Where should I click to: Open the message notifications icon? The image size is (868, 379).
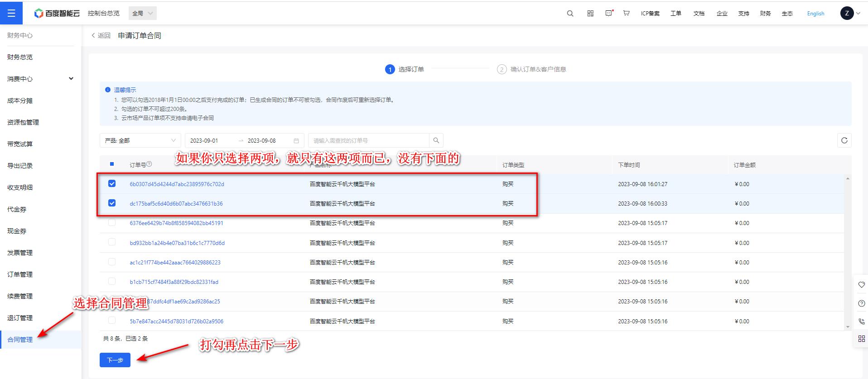click(609, 14)
